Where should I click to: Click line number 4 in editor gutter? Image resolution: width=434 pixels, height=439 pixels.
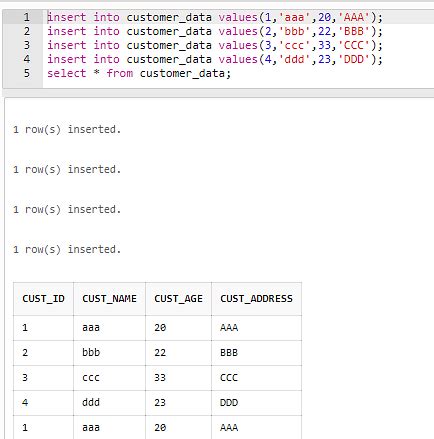tap(27, 59)
